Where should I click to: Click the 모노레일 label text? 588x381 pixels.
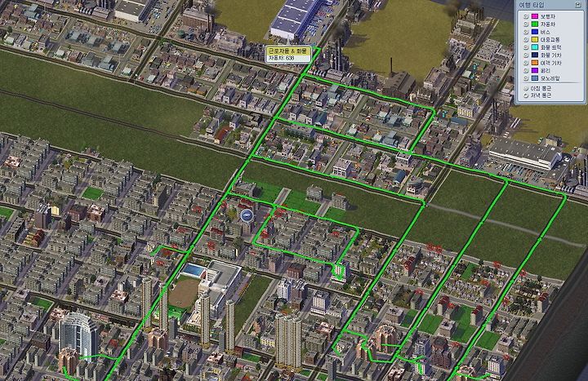coord(550,78)
